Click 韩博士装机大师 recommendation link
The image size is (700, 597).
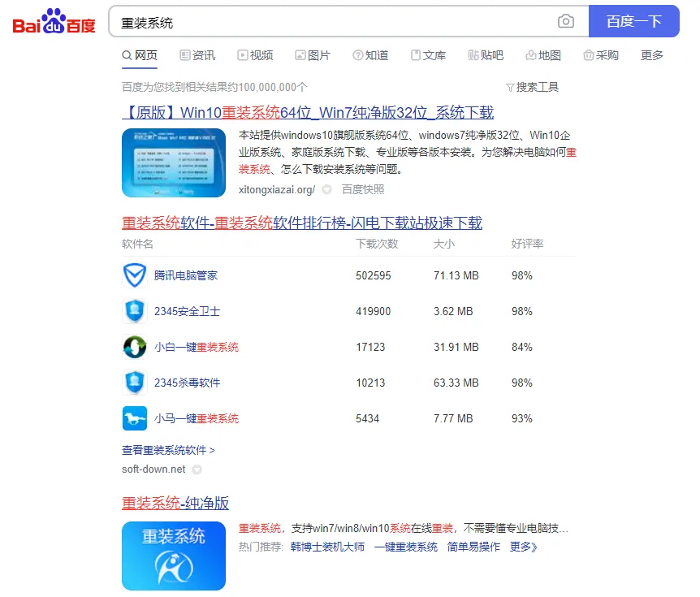click(327, 547)
